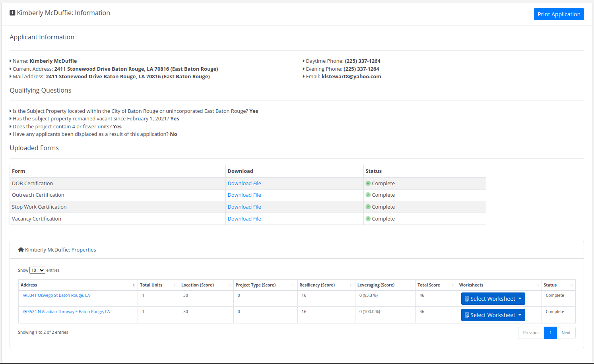Sort table by Address column arrows
Screen dimensions: 594x364
pos(134,285)
